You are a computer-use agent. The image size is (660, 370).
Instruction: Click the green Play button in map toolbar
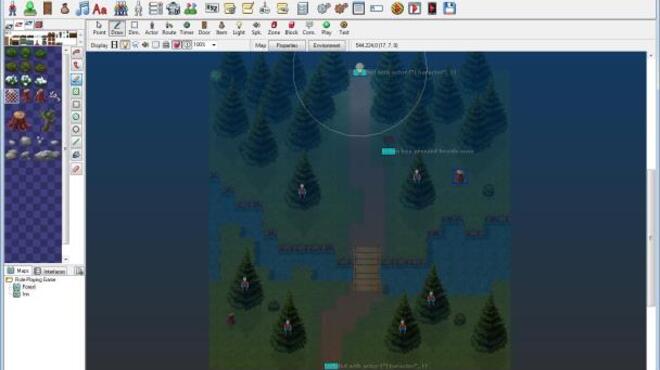[x=326, y=28]
